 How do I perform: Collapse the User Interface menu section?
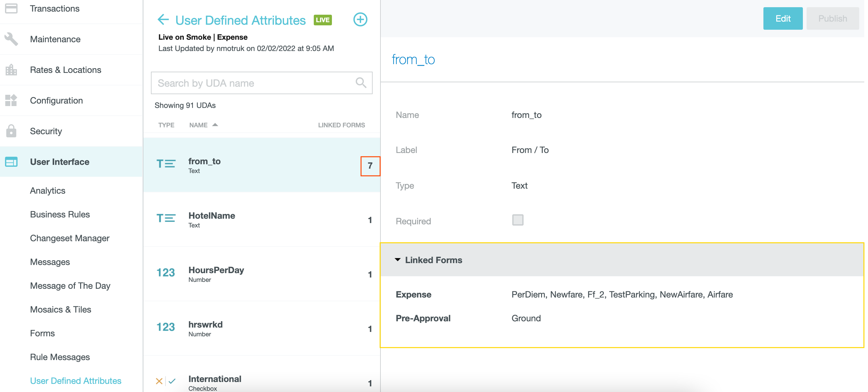point(59,162)
